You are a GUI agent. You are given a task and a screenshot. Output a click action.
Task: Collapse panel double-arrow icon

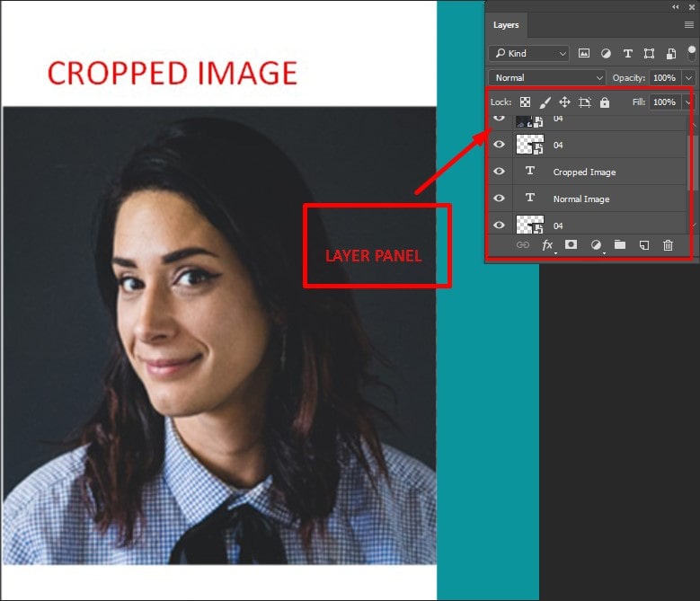(x=676, y=7)
